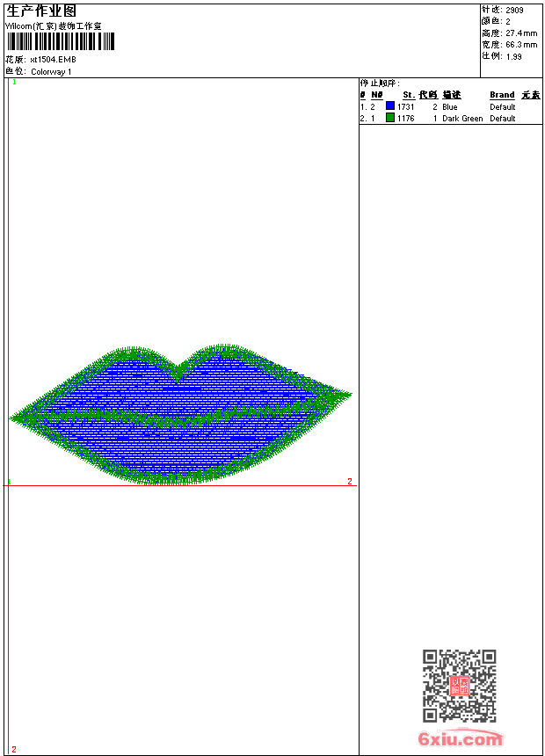Click the red marker 2 at baseline right
Image resolution: width=545 pixels, height=756 pixels.
click(x=349, y=481)
